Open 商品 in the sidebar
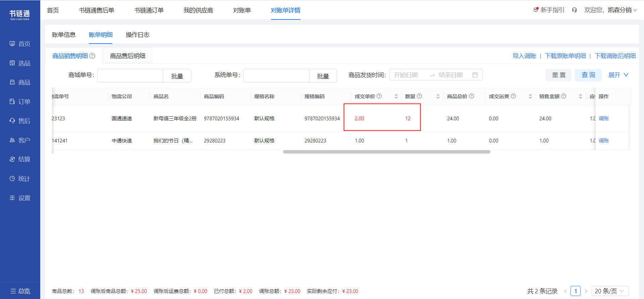Screen dimensions: 644x299 point(20,82)
